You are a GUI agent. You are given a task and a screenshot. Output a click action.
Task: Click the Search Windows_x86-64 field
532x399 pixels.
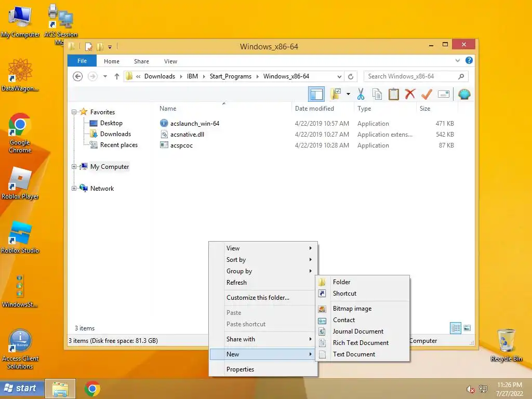pyautogui.click(x=416, y=76)
